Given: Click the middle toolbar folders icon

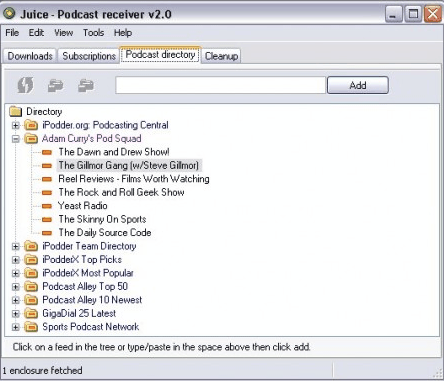Looking at the screenshot, I should [x=56, y=85].
